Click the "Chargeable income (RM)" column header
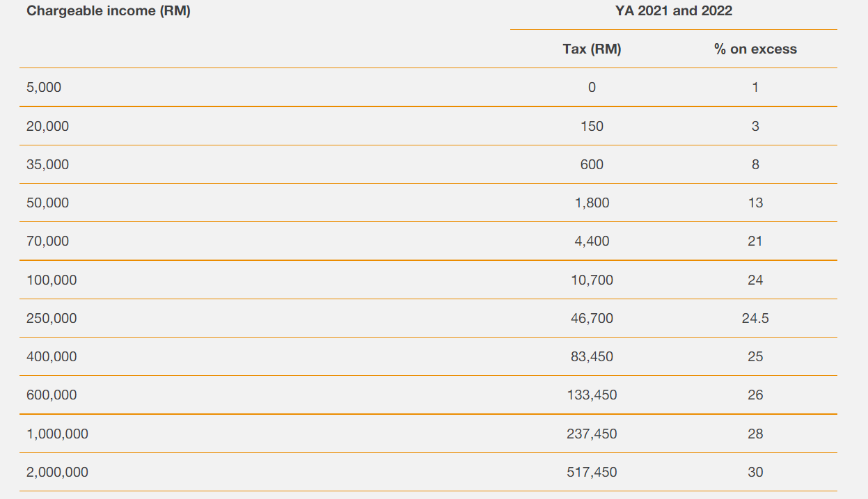Screen dimensions: 868x499 108,11
